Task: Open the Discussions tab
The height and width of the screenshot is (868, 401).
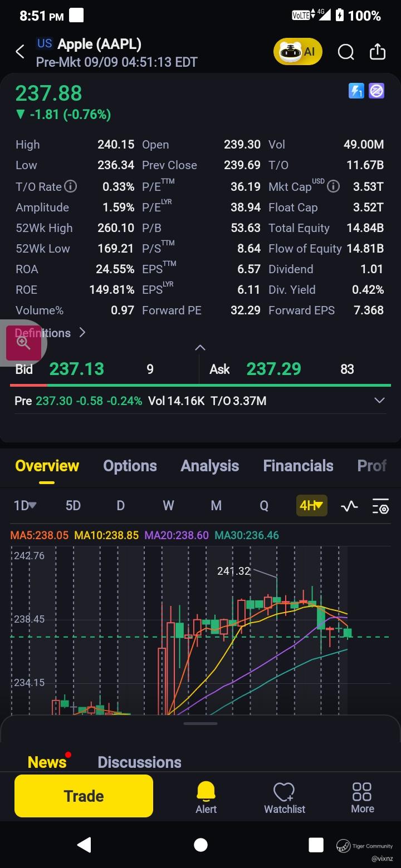Action: click(139, 762)
